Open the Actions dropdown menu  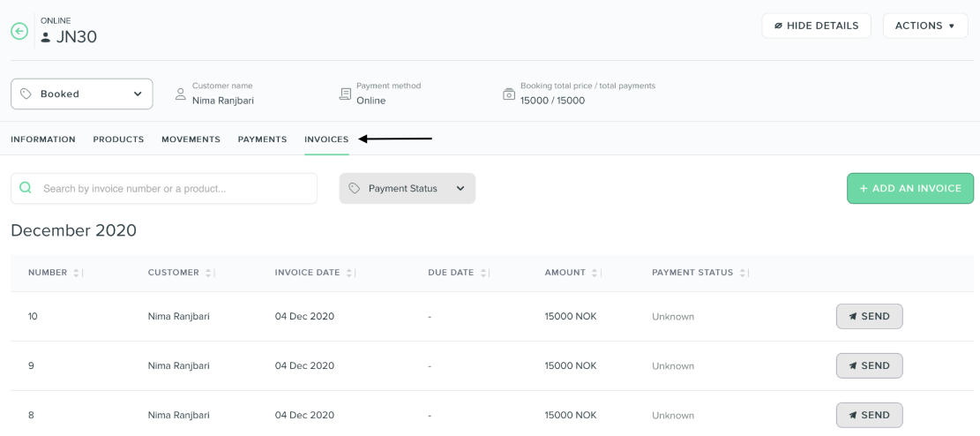[925, 26]
